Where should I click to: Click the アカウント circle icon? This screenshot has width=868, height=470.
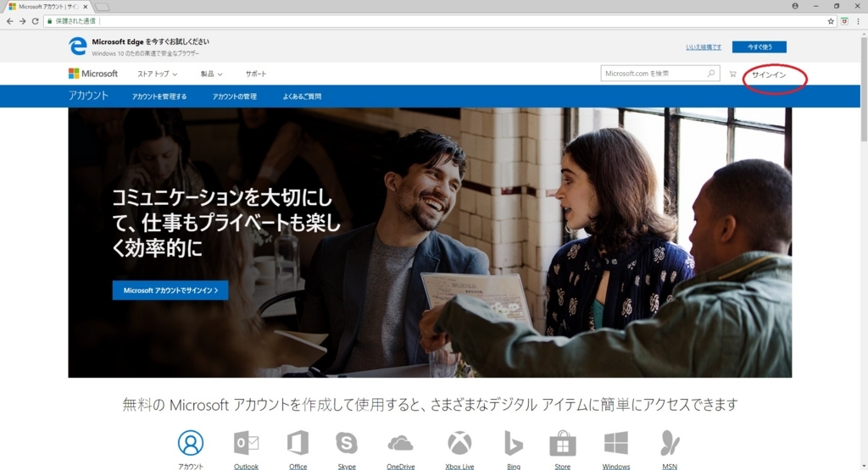[191, 443]
